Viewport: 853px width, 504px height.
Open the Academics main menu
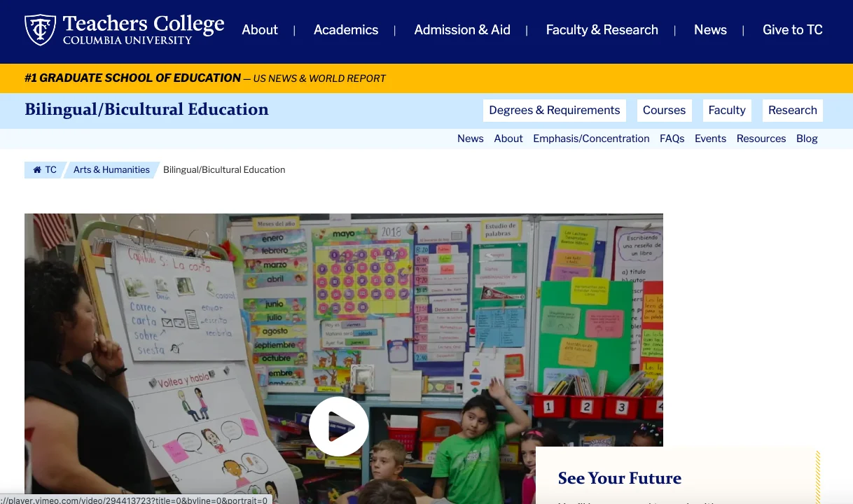coord(346,30)
